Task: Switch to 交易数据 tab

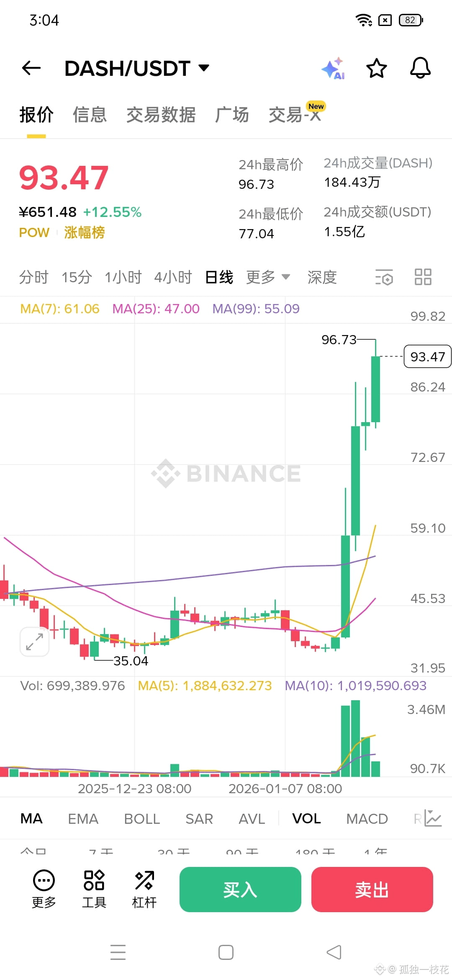Action: (161, 115)
